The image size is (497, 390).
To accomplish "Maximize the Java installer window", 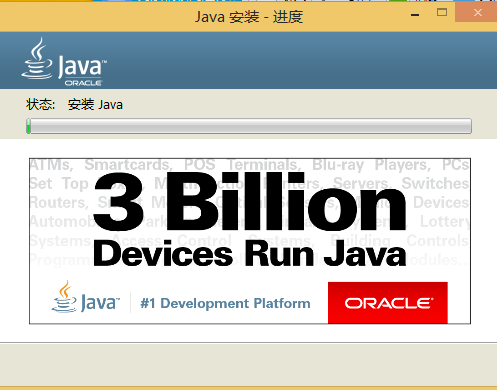I will click(x=442, y=13).
